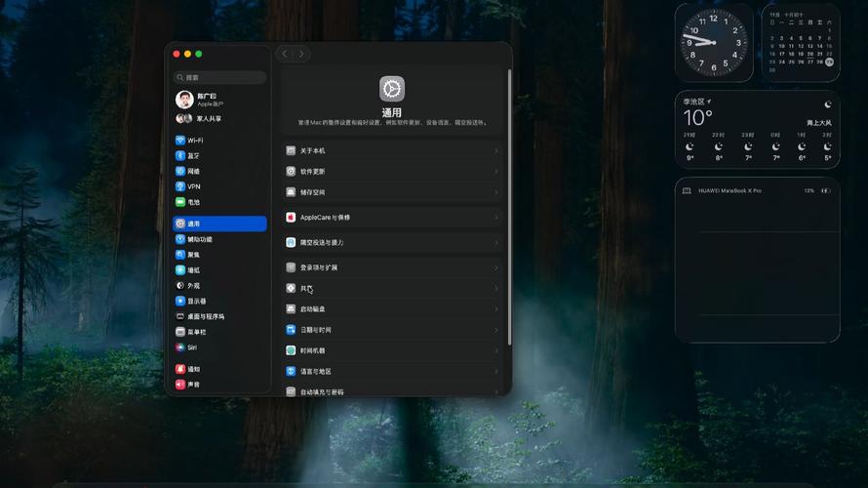Click the HUAWEI MateBook X Pro widget
This screenshot has width=868, height=488.
pyautogui.click(x=757, y=260)
